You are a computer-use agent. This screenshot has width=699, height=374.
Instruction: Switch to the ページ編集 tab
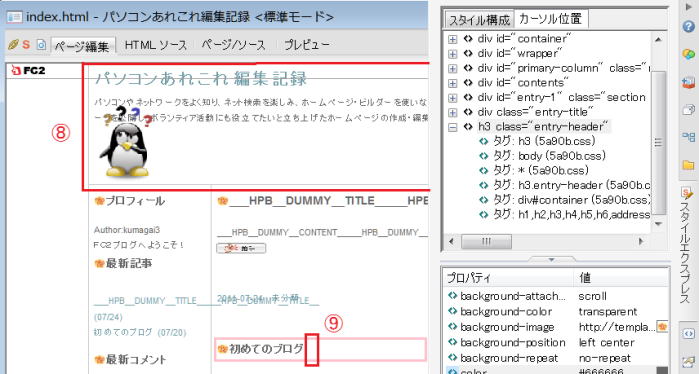(82, 45)
